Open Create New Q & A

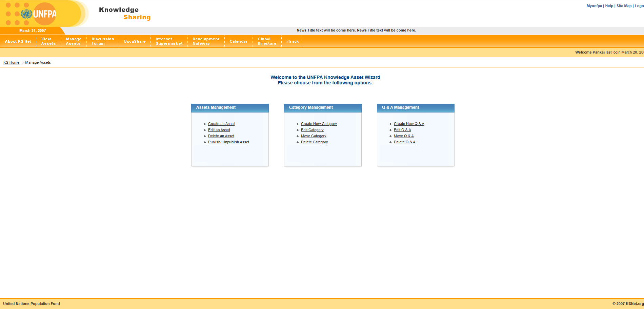pos(409,124)
